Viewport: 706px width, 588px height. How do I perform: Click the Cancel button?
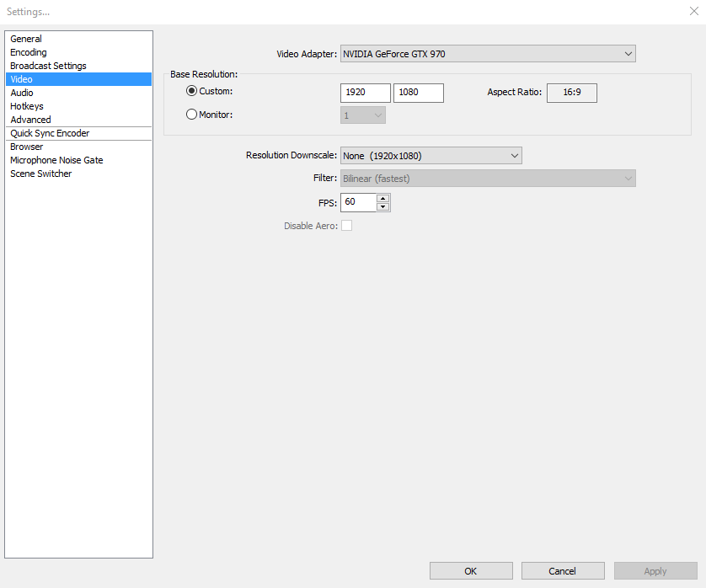(563, 571)
